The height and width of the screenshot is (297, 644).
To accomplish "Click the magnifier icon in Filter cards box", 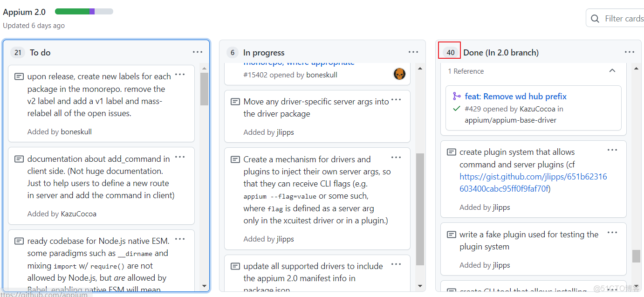I will point(595,18).
